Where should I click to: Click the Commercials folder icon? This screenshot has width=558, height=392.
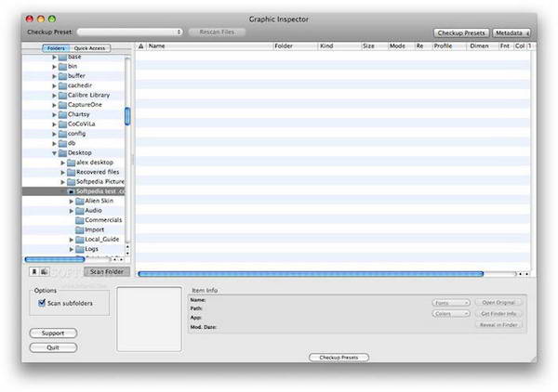pos(80,220)
